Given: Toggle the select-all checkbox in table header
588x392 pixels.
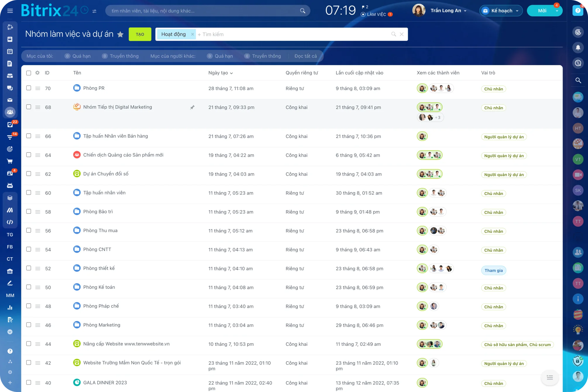Looking at the screenshot, I should tap(29, 73).
